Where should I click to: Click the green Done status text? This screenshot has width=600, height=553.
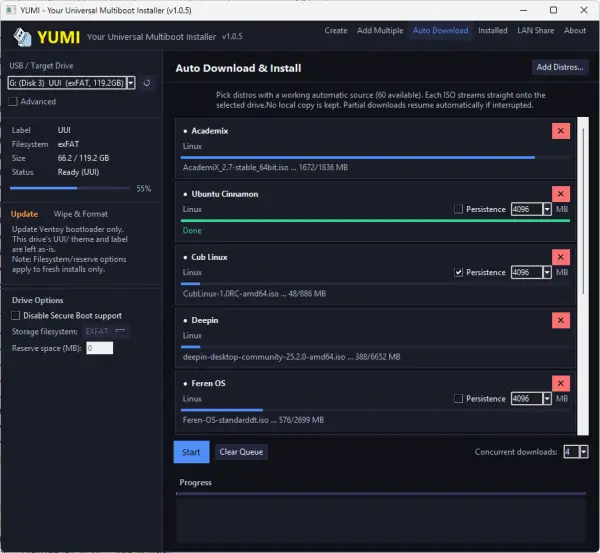click(x=192, y=230)
